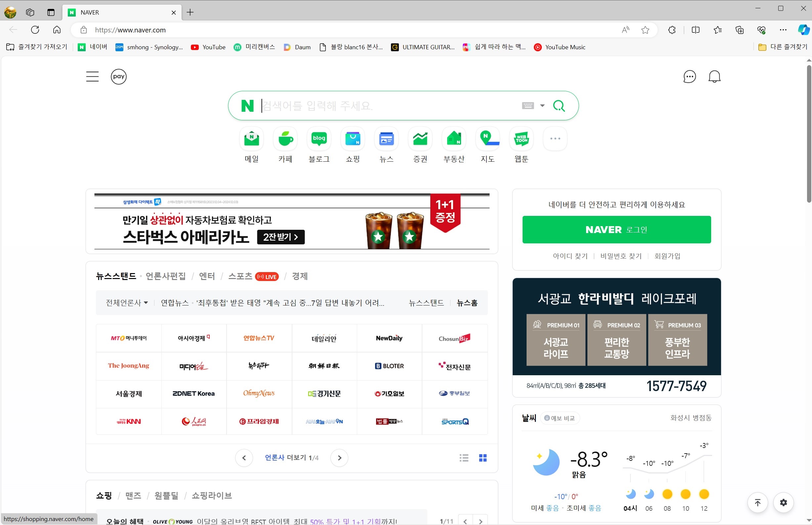Open the YouTube bookmark

(x=208, y=47)
